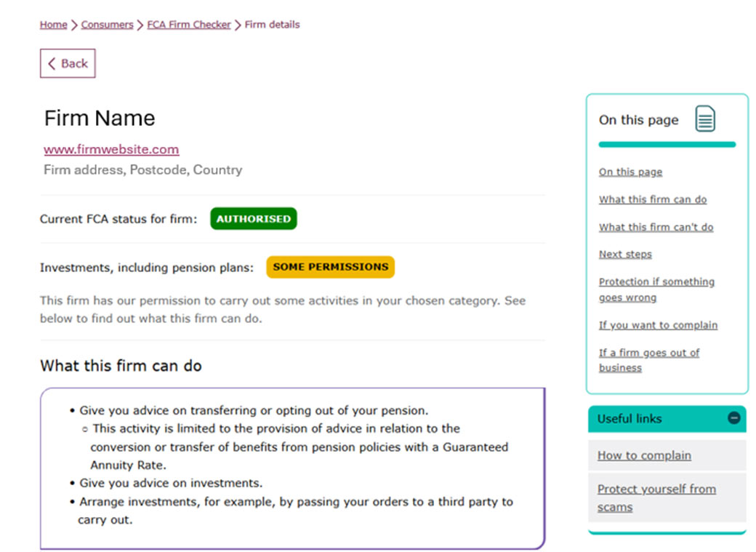Click the AUTHORISED status badge

[x=253, y=218]
